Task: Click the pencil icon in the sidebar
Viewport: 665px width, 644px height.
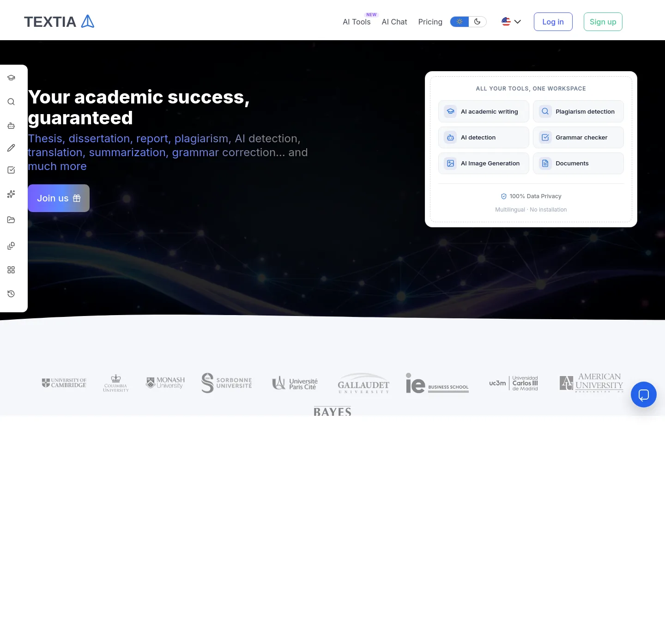Action: pos(11,148)
